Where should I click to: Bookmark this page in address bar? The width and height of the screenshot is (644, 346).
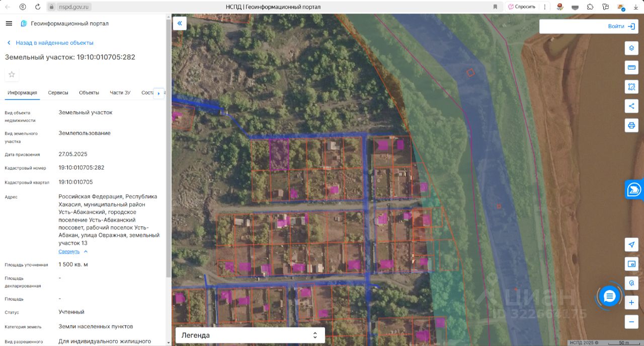click(x=495, y=7)
